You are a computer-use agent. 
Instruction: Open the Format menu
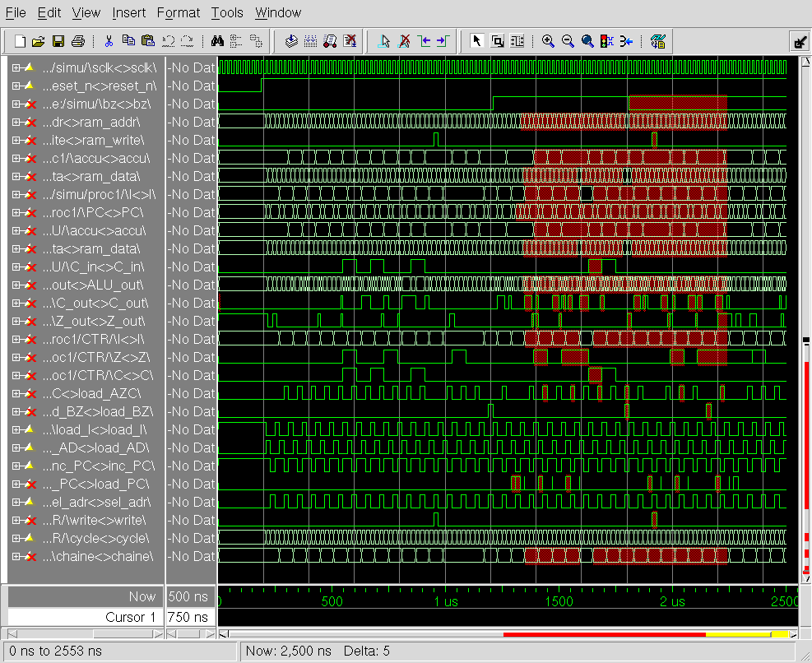pyautogui.click(x=178, y=12)
